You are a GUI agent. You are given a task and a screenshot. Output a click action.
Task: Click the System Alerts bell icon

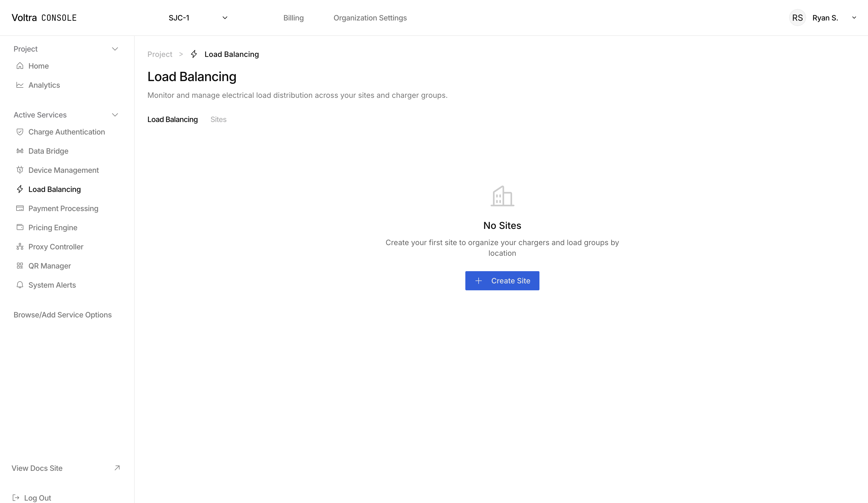click(x=20, y=285)
